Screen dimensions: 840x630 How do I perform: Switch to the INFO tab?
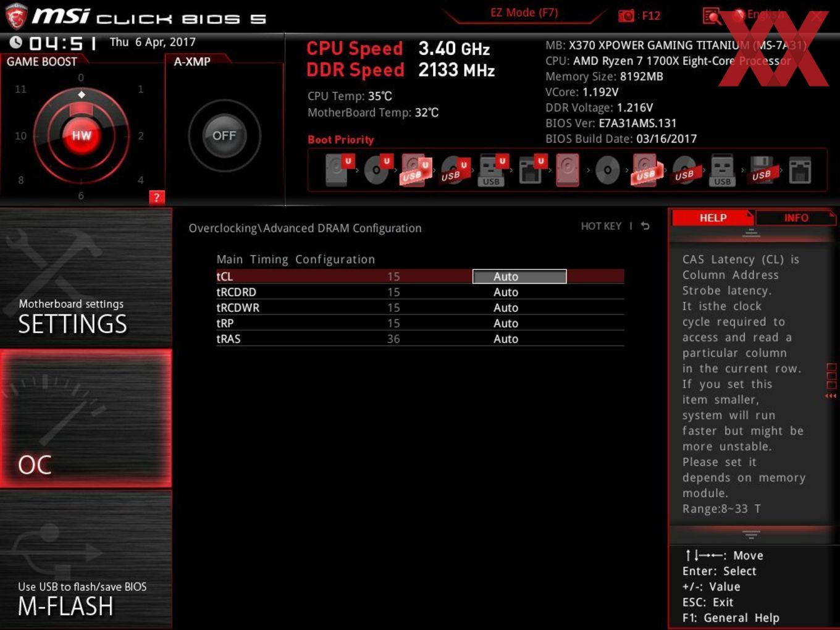click(x=796, y=217)
